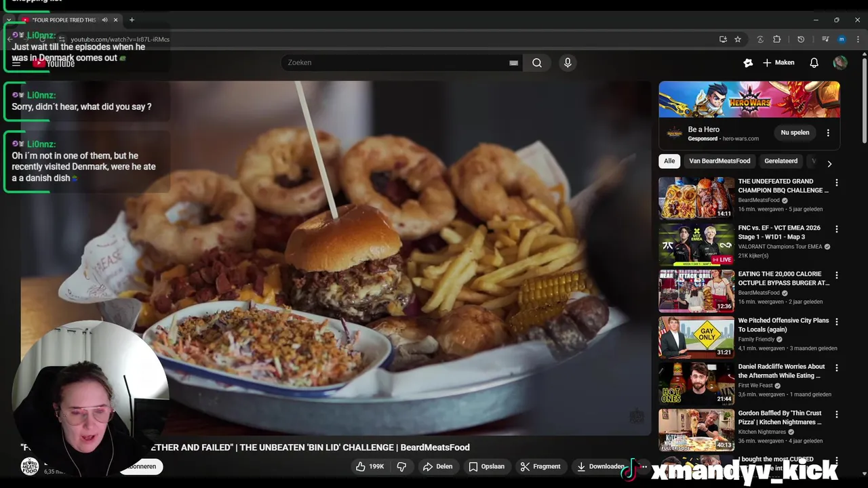This screenshot has height=488, width=868.
Task: Open title 'We Pitched Offensive City Plans'
Action: [783, 325]
